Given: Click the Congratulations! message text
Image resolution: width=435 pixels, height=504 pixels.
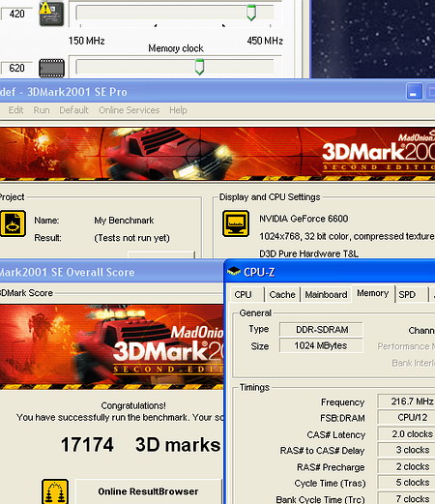Looking at the screenshot, I should 133,405.
